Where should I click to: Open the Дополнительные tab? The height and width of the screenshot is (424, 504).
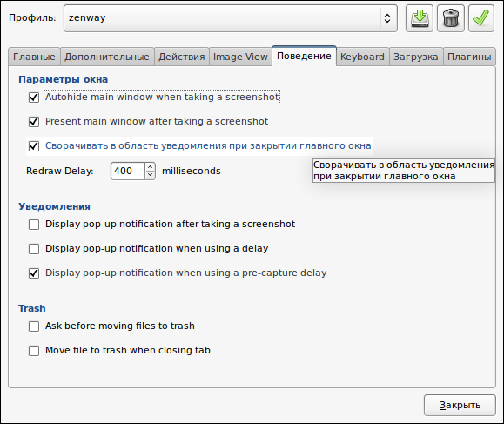[107, 57]
